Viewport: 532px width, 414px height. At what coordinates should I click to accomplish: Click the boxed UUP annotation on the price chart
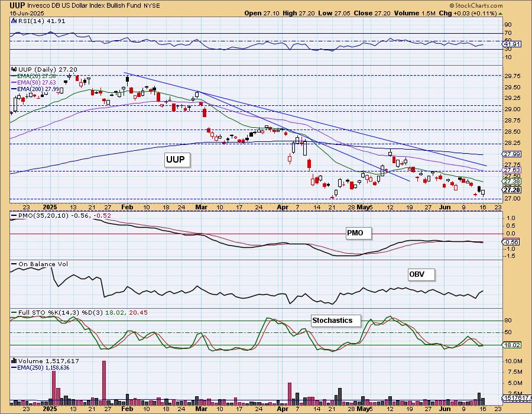click(x=177, y=160)
